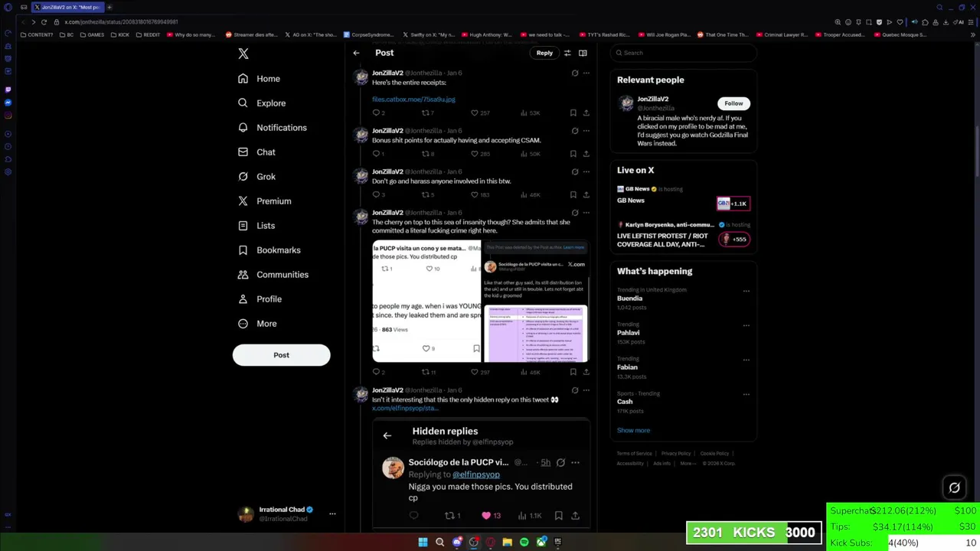Viewport: 980px width, 551px height.
Task: Open Spotify from the taskbar
Action: [524, 542]
